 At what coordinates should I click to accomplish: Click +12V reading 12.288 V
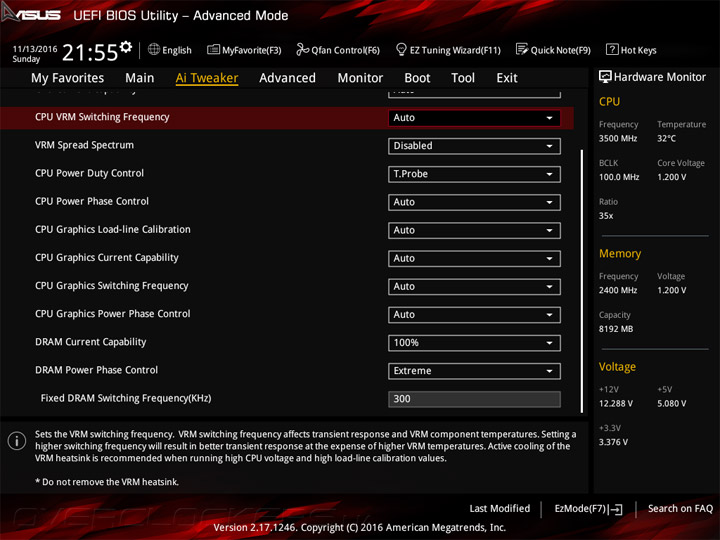616,403
